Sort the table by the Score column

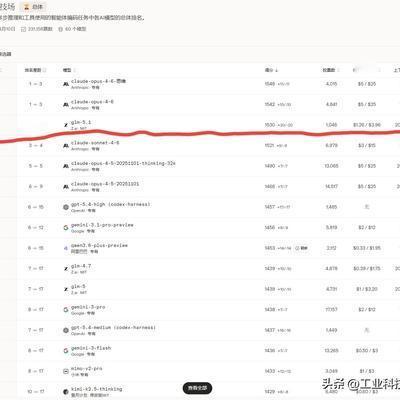point(271,70)
